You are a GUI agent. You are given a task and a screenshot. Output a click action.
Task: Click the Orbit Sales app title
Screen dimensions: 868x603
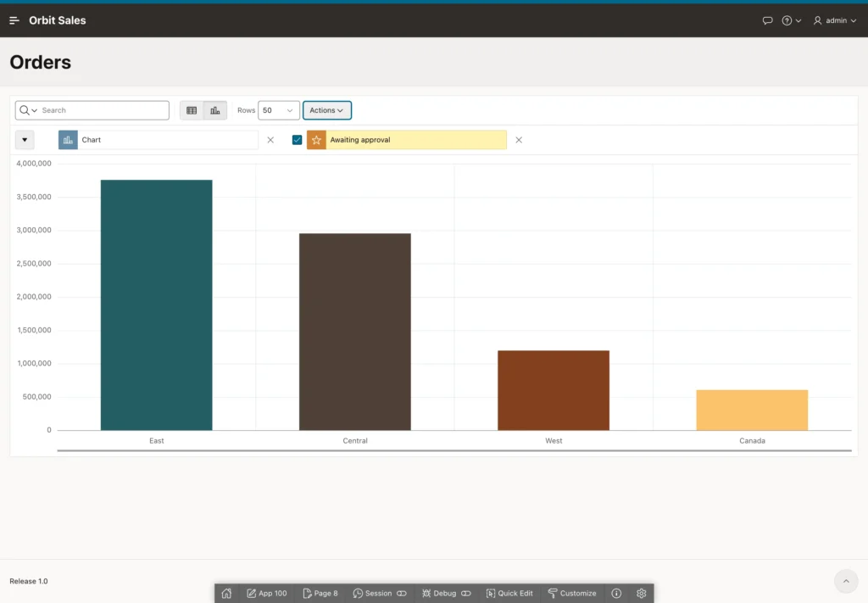(58, 20)
